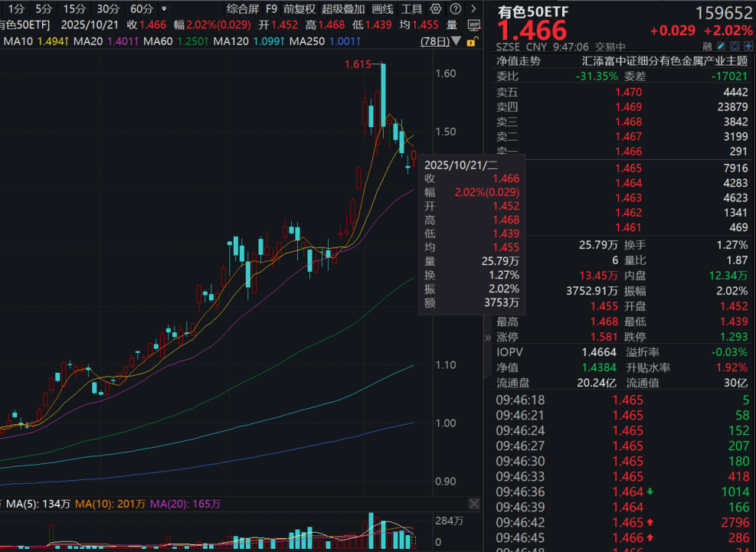Click the WP icon next to 量
Image resolution: width=756 pixels, height=552 pixels.
click(474, 25)
